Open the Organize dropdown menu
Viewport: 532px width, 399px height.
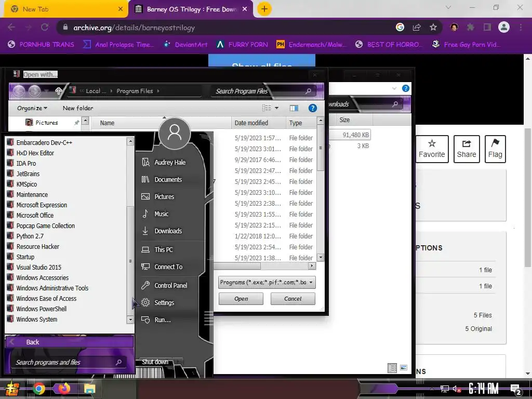click(x=32, y=108)
